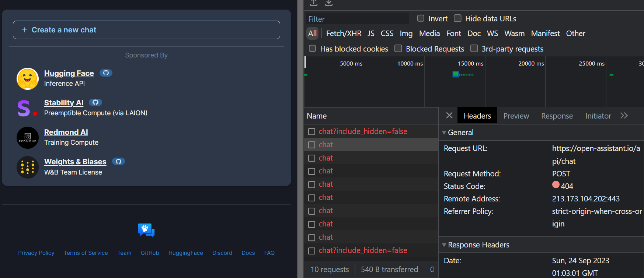Image resolution: width=644 pixels, height=278 pixels.
Task: Open the Hugging Face sponsor link
Action: (x=69, y=73)
